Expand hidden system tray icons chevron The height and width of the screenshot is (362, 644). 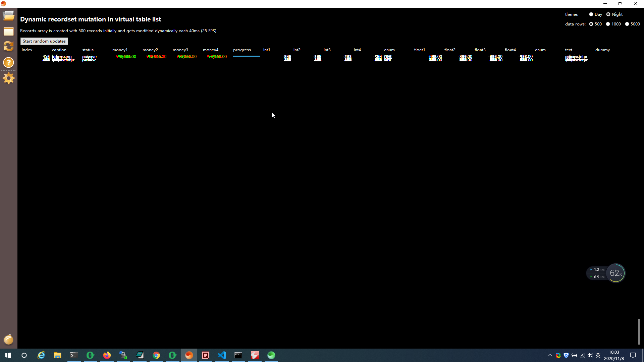point(550,355)
